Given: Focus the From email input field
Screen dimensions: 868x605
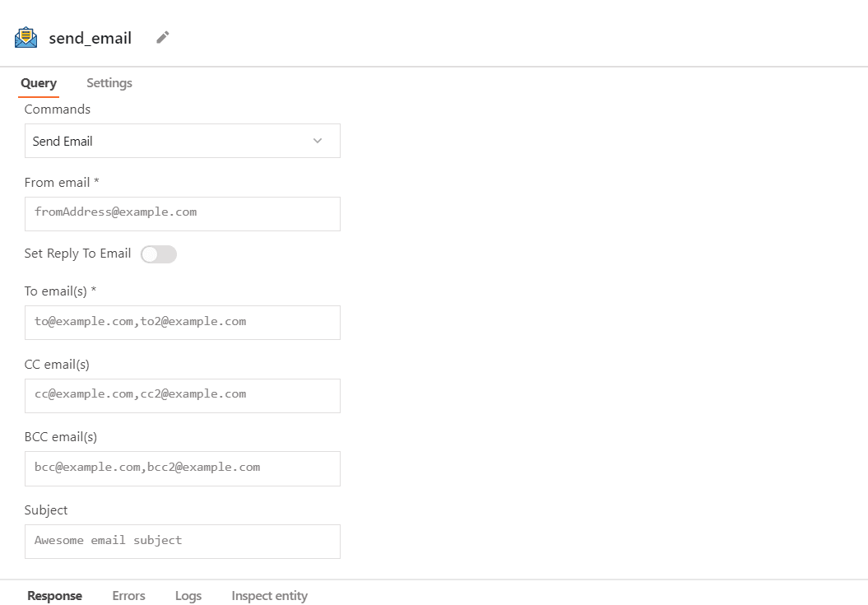Looking at the screenshot, I should tap(182, 213).
